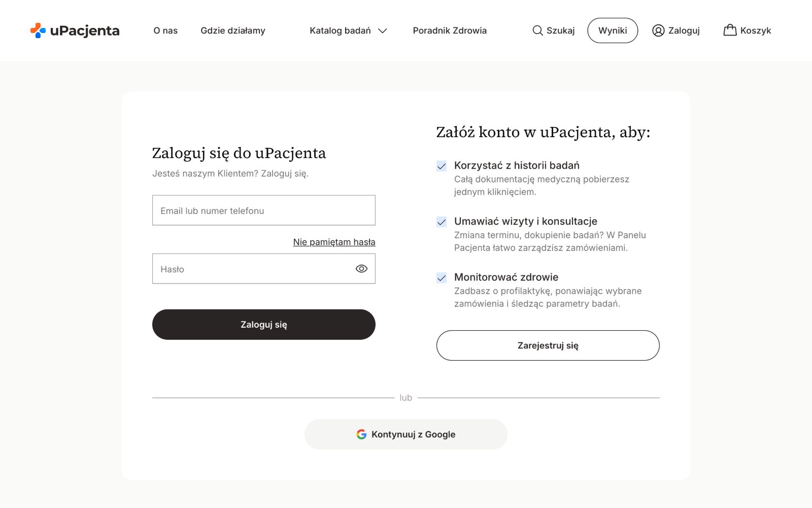Click the user profile icon next to Zaloguj
812x508 pixels.
[x=658, y=30]
